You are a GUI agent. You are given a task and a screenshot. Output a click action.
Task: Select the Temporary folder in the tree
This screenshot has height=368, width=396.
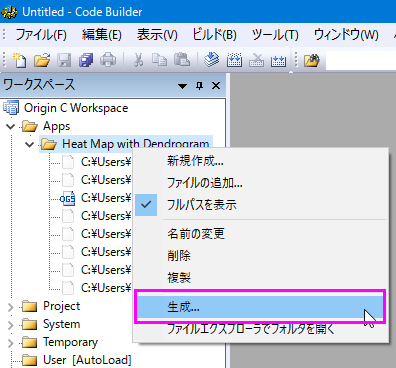70,342
